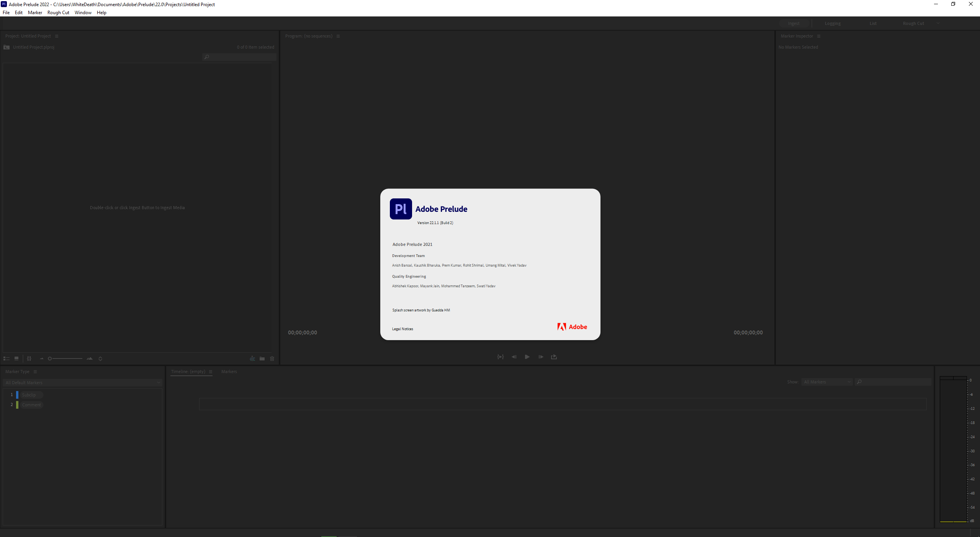Open the Show All Markers dropdown

pos(827,382)
